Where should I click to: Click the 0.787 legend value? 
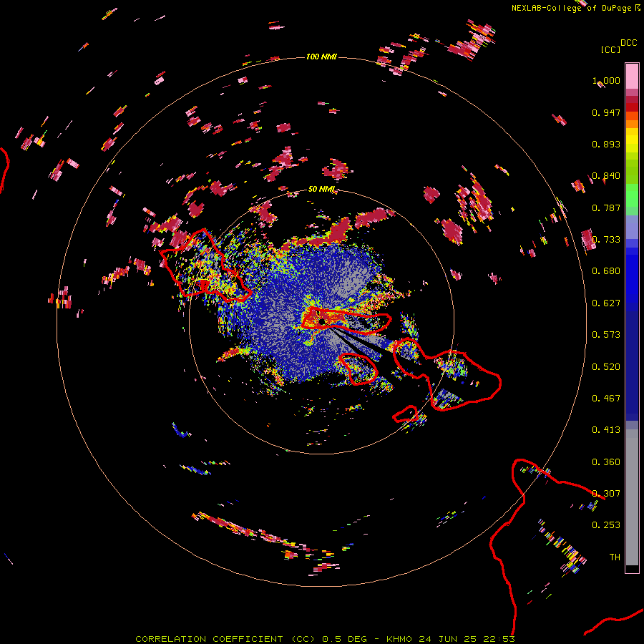pyautogui.click(x=606, y=208)
